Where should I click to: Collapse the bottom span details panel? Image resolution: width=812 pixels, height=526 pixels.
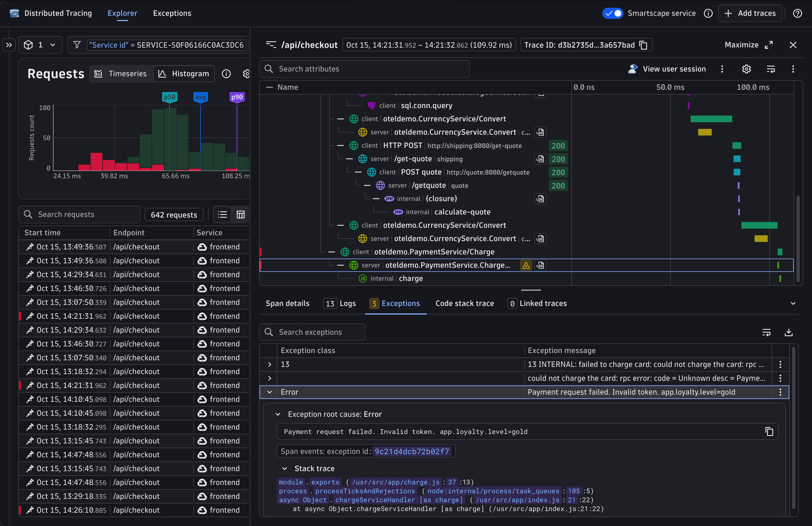(x=793, y=303)
